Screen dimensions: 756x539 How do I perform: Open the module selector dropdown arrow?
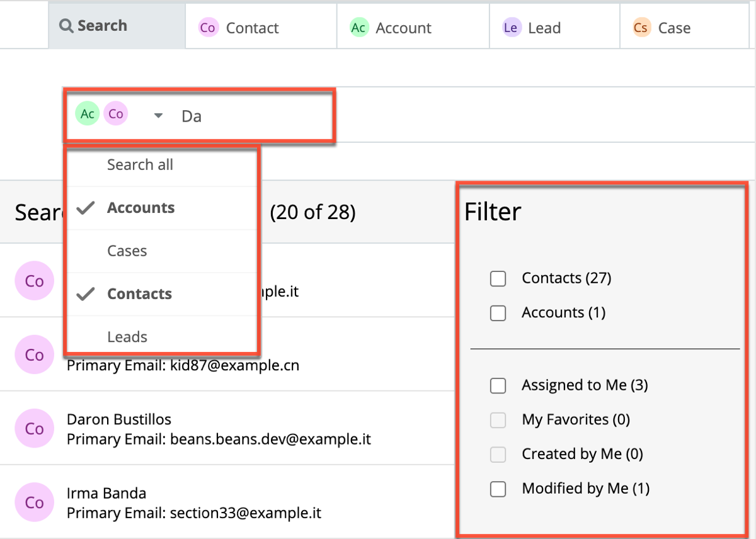pyautogui.click(x=159, y=115)
